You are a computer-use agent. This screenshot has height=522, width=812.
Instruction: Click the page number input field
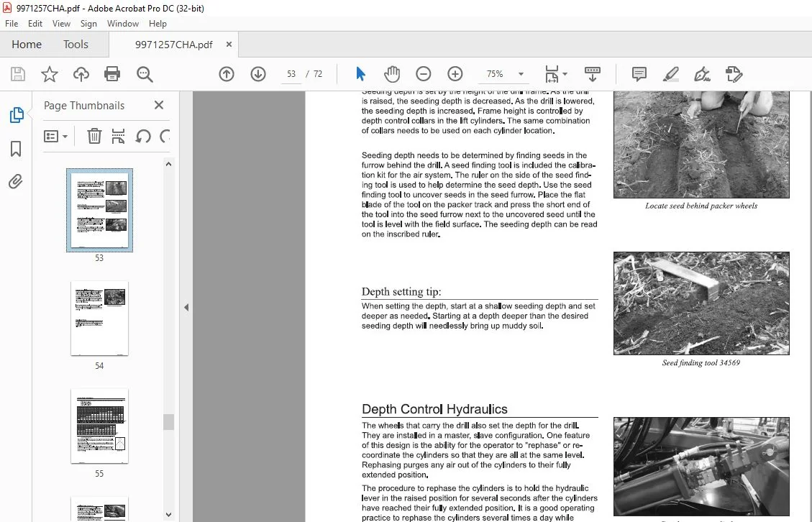(x=291, y=74)
